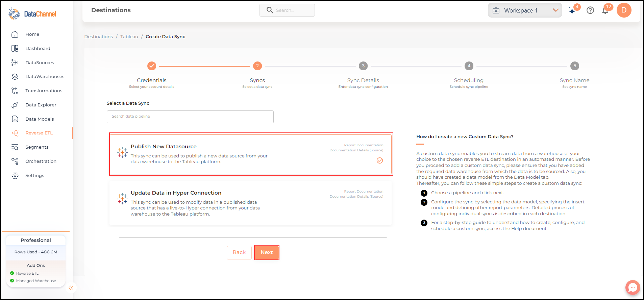Click Tableau icon on Publish New Datasource

tap(122, 153)
